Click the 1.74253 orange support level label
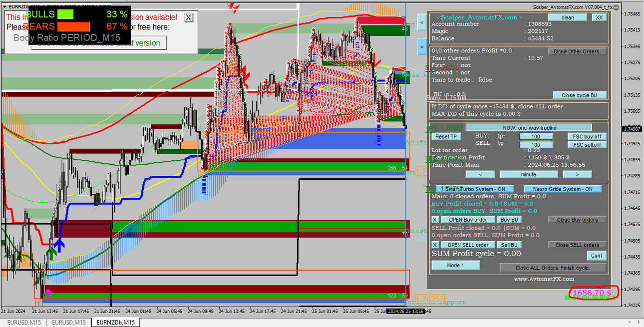The width and height of the screenshot is (644, 327). [430, 300]
